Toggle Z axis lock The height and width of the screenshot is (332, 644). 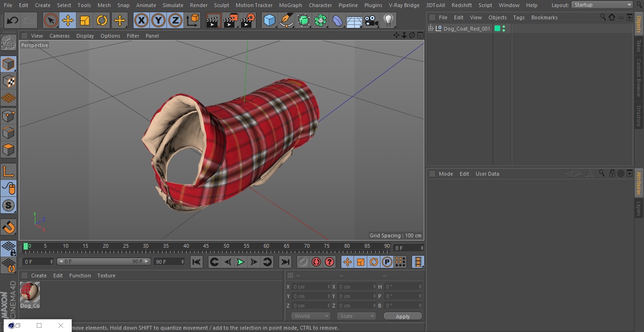(175, 21)
